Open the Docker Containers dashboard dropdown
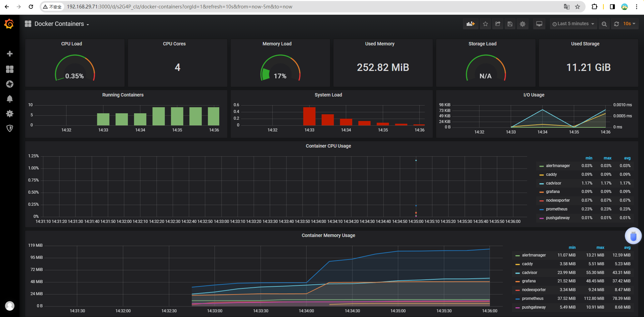This screenshot has width=644, height=317. point(61,24)
